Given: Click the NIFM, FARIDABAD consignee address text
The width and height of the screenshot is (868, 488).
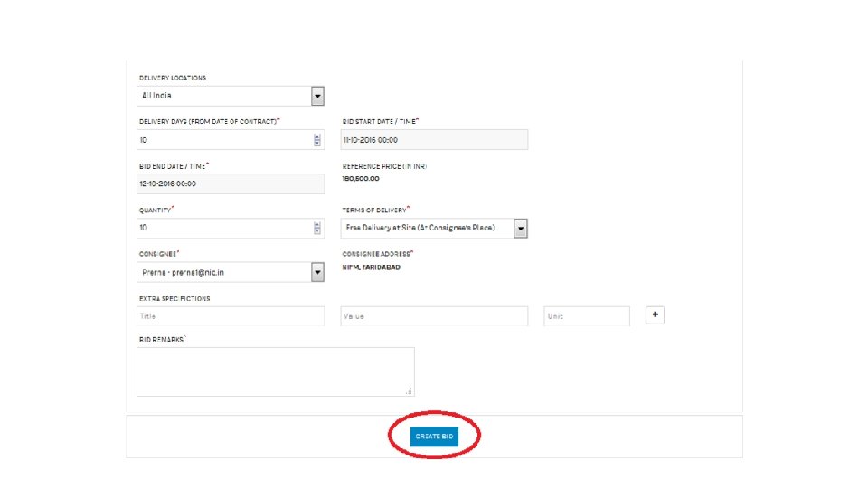Looking at the screenshot, I should (x=372, y=267).
